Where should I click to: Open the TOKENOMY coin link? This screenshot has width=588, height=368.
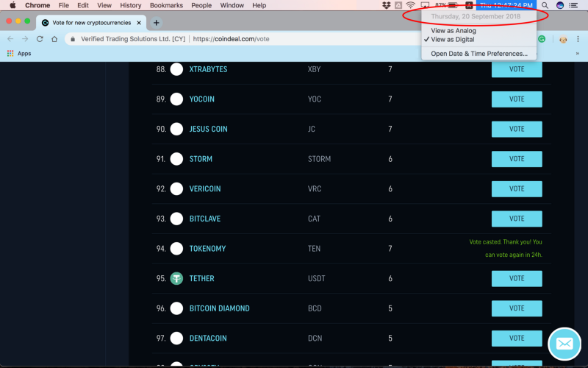pyautogui.click(x=207, y=249)
